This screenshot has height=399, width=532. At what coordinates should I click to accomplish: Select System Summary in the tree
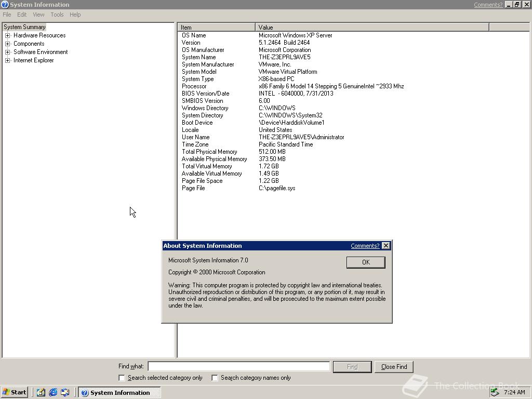coord(24,27)
